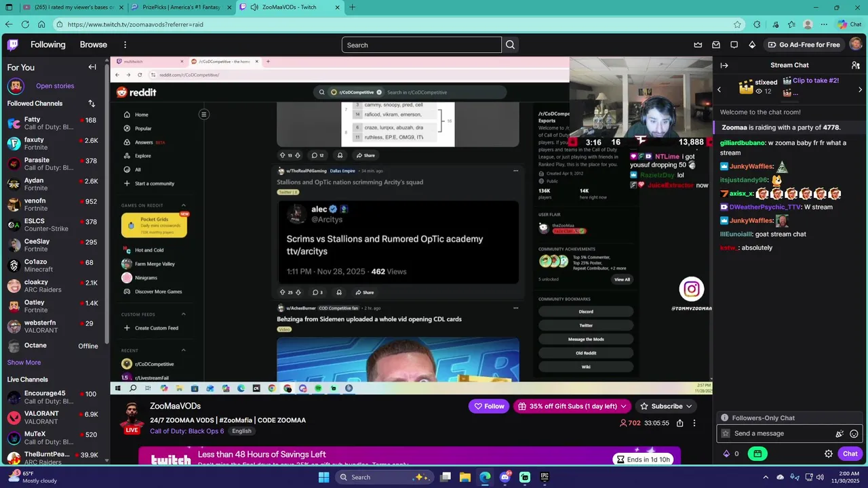Click the Windows taskbar Search box

(x=385, y=477)
